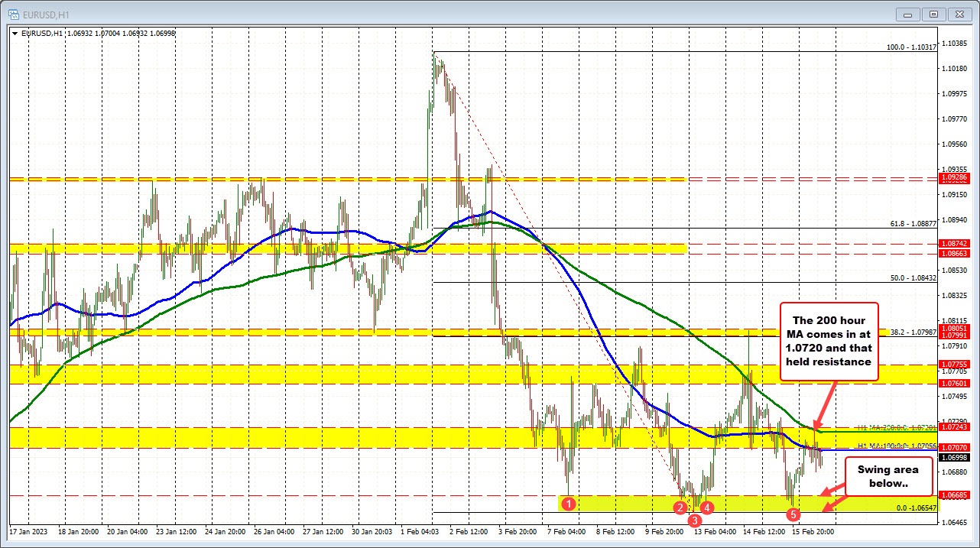Click the 1.06685 red price label
The height and width of the screenshot is (548, 980).
tap(954, 495)
